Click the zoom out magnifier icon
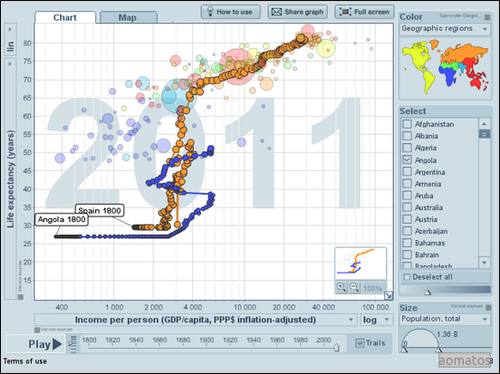Image resolution: width=500 pixels, height=374 pixels. coord(354,287)
